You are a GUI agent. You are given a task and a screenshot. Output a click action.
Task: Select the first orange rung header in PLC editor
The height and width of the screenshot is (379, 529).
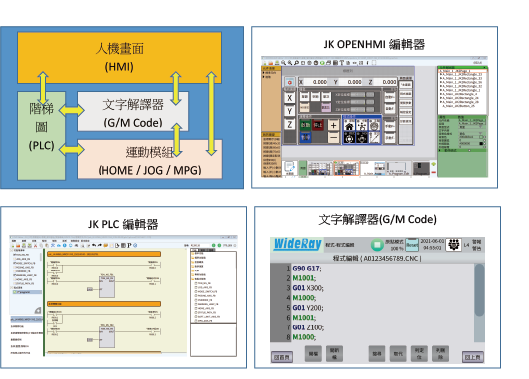[104, 254]
